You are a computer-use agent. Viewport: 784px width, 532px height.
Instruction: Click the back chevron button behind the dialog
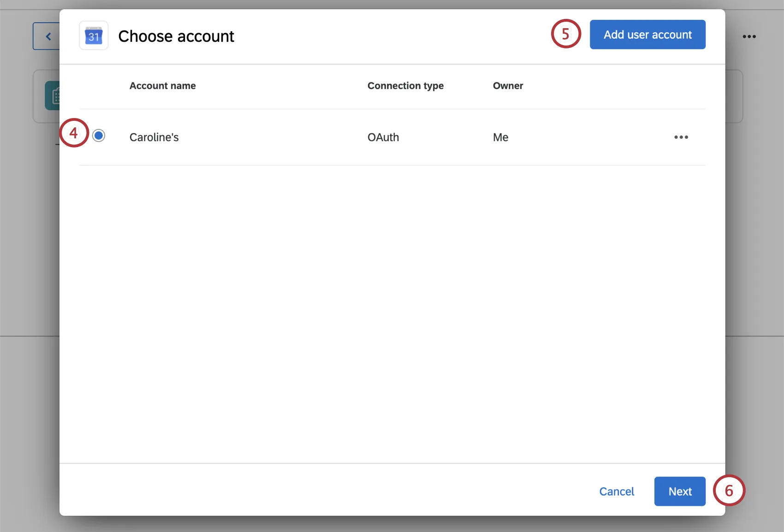48,36
